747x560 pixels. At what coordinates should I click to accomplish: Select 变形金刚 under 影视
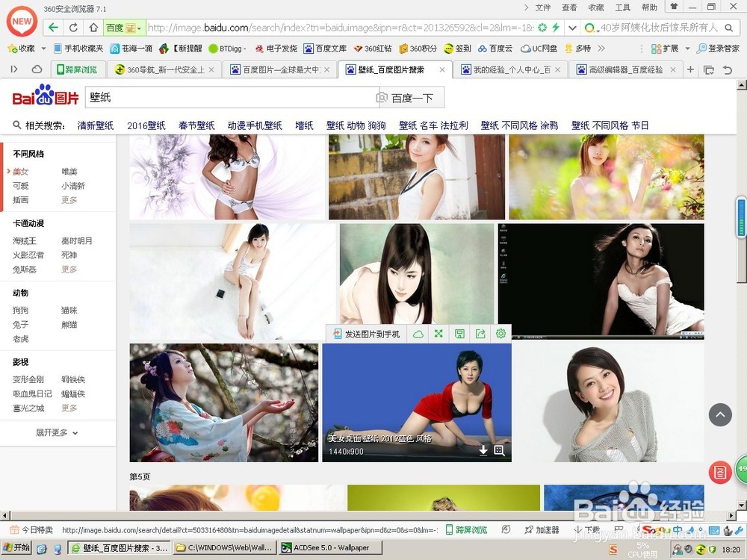coord(28,379)
